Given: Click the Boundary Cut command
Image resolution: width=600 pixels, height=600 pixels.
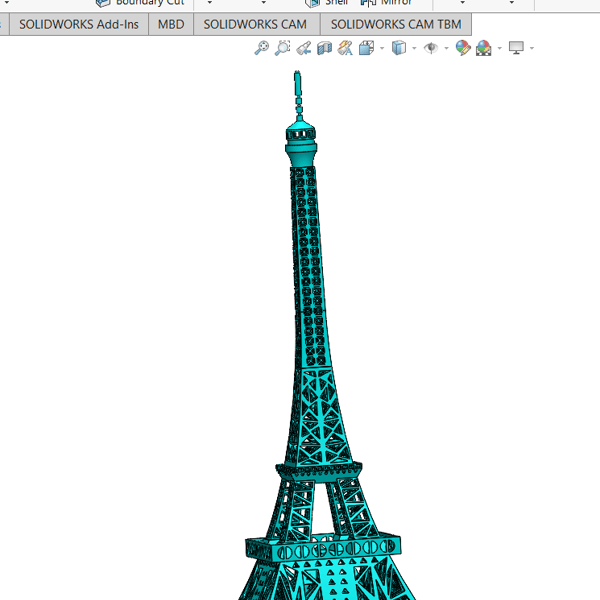Looking at the screenshot, I should pyautogui.click(x=140, y=3).
